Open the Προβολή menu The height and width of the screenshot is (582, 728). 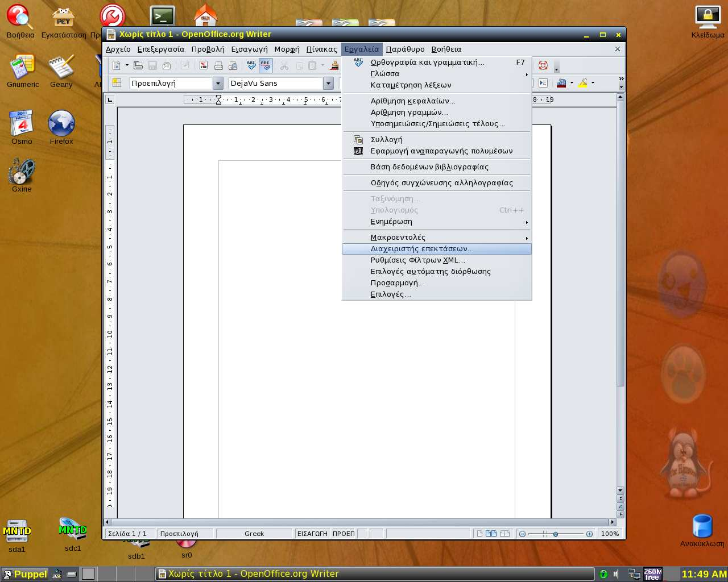pos(208,49)
